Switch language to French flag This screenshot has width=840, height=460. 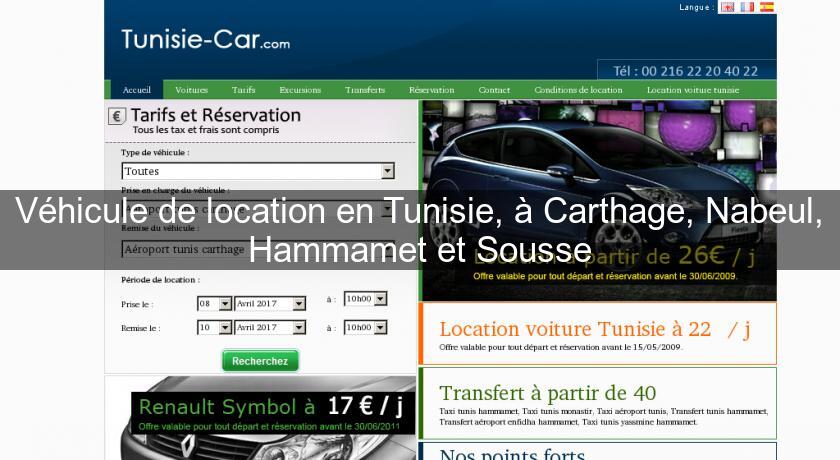point(747,7)
